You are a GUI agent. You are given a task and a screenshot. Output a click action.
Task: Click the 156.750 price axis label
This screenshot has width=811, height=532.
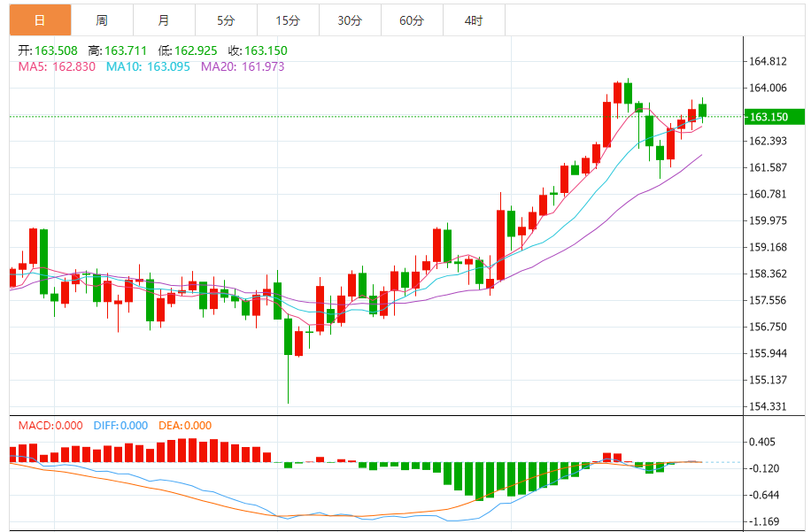pyautogui.click(x=769, y=327)
